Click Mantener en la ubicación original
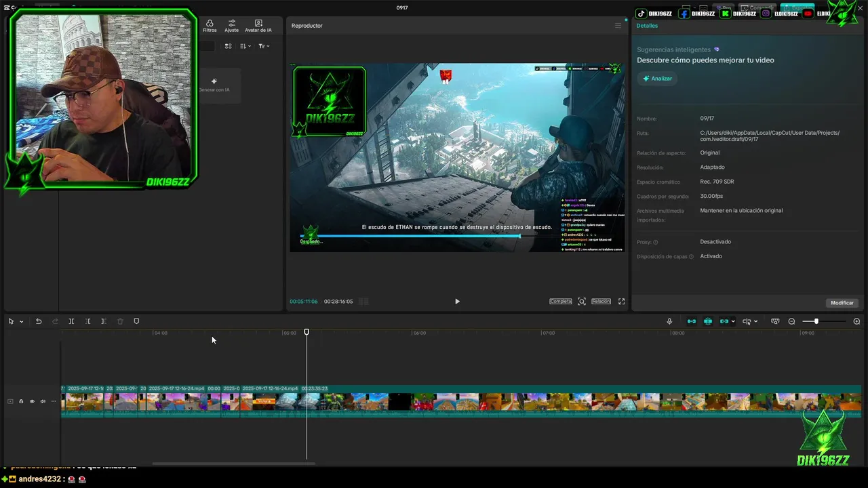 pos(741,211)
